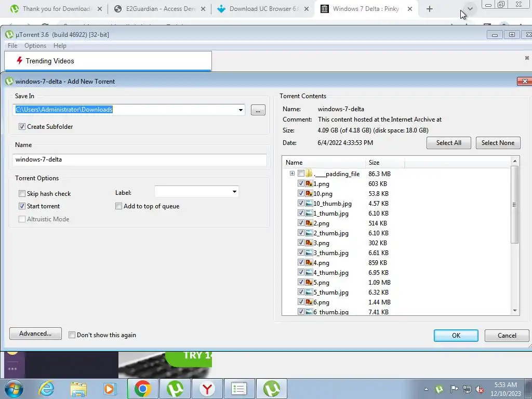Toggle Create Subfolder checkbox
532x399 pixels.
click(x=22, y=127)
